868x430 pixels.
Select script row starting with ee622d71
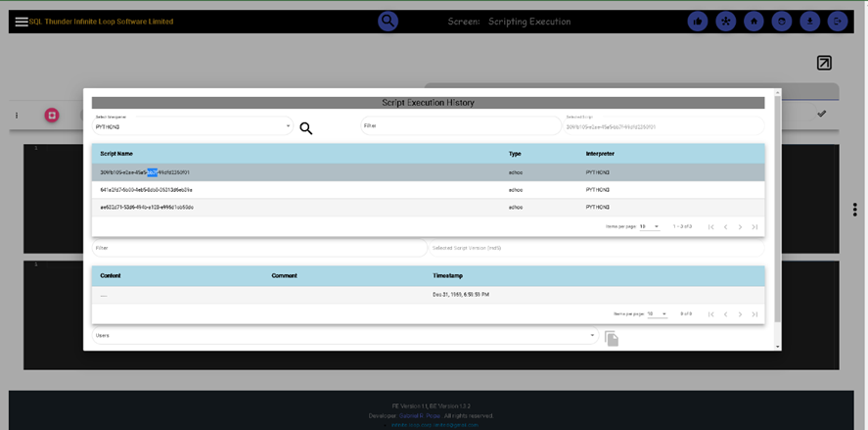point(428,208)
